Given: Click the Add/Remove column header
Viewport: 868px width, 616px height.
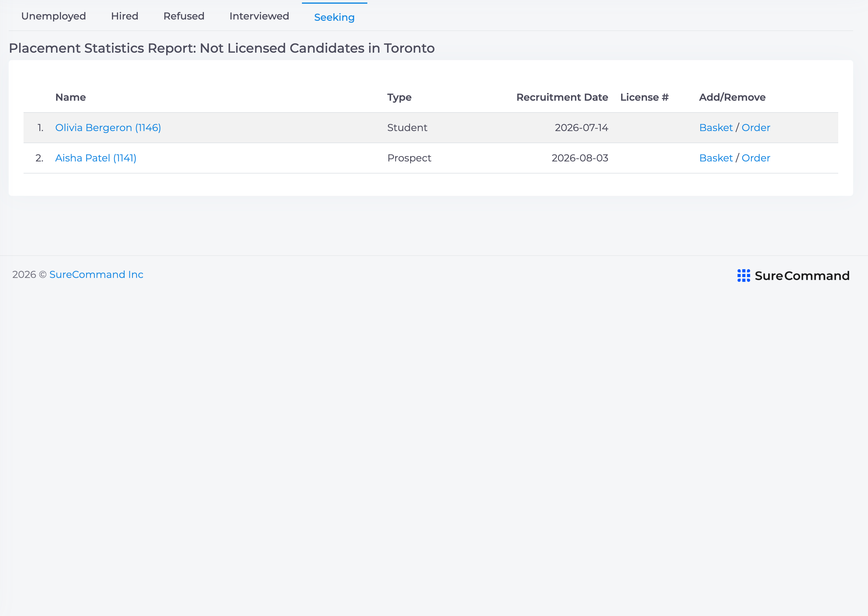Looking at the screenshot, I should (732, 97).
